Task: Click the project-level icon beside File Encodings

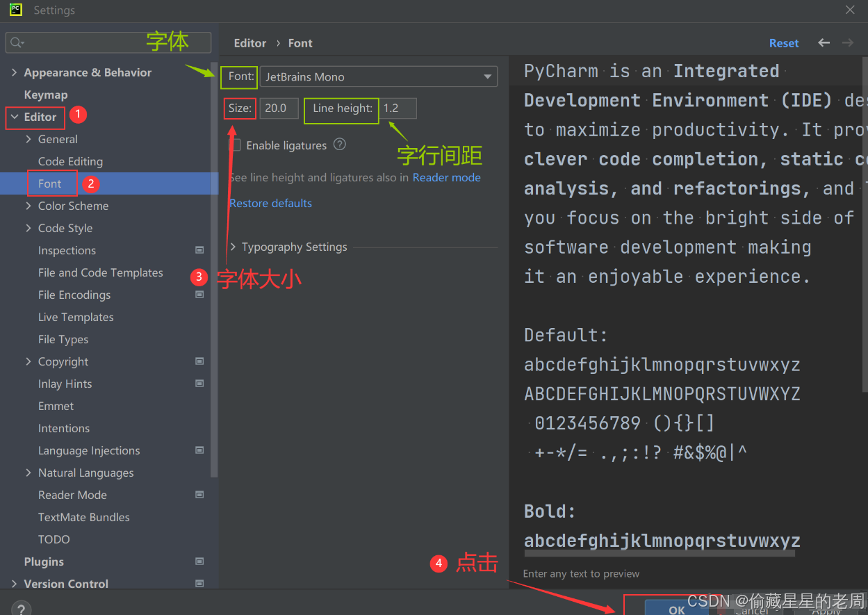Action: [x=199, y=295]
